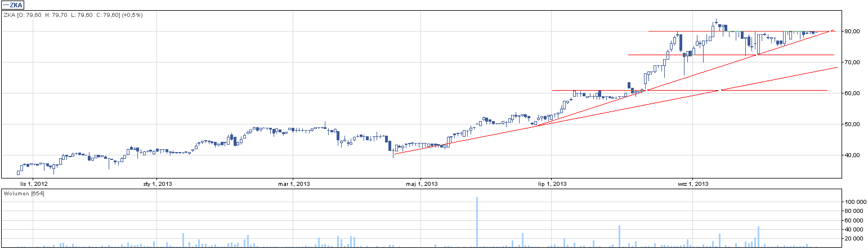
Task: Select the tallest volume bar above 100 000
Action: (477, 222)
